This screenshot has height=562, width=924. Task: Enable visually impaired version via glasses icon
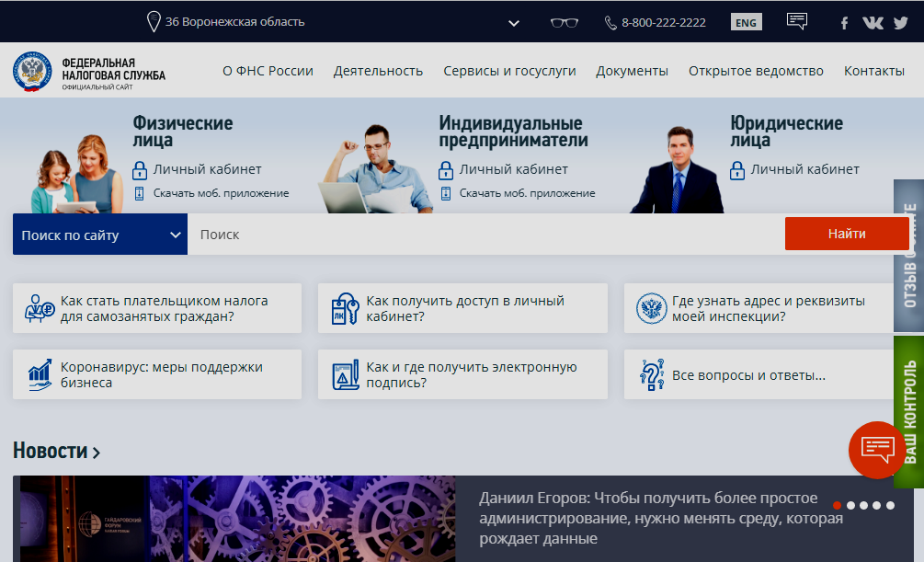[564, 22]
